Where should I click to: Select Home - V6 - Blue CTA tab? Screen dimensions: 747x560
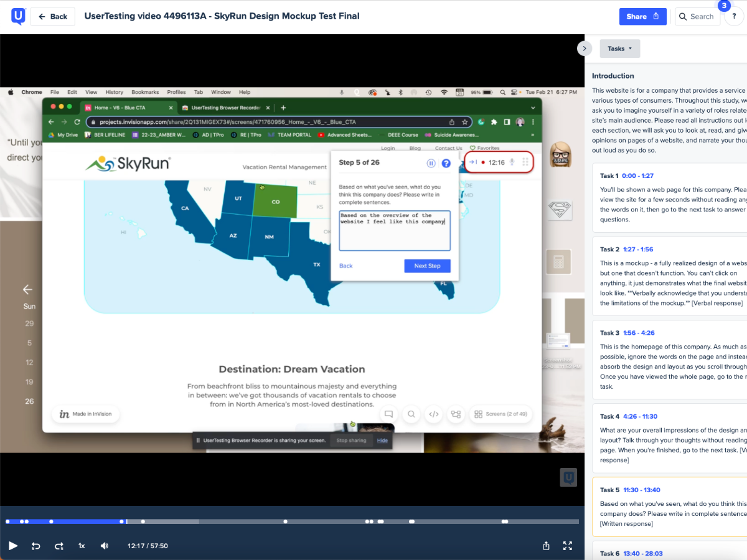tap(129, 108)
